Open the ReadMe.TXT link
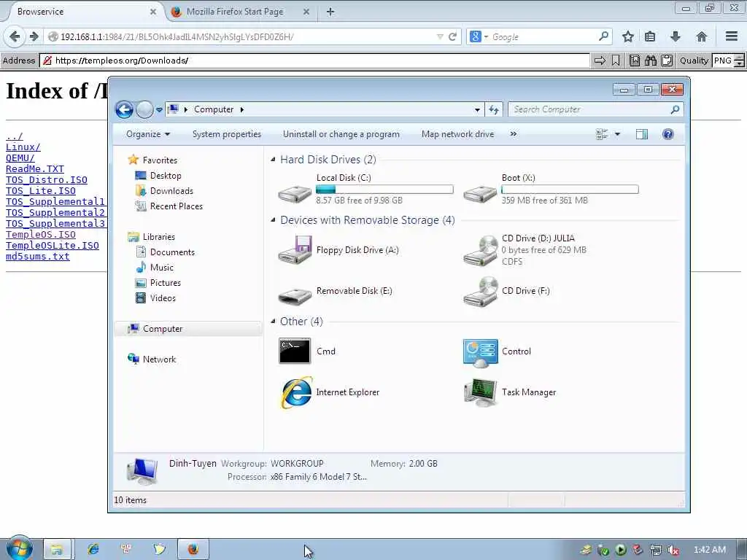Image resolution: width=747 pixels, height=560 pixels. tap(35, 169)
